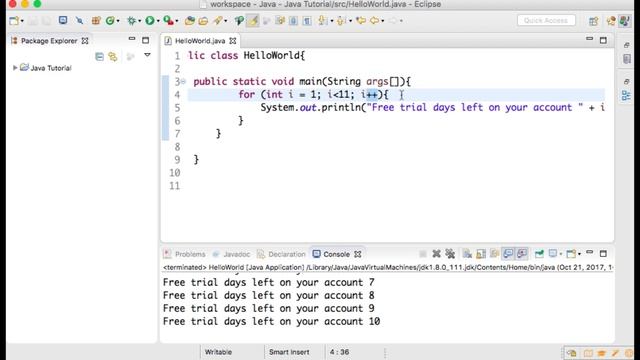Image resolution: width=640 pixels, height=360 pixels.
Task: Click the Open Type icon
Action: pyautogui.click(x=189, y=20)
